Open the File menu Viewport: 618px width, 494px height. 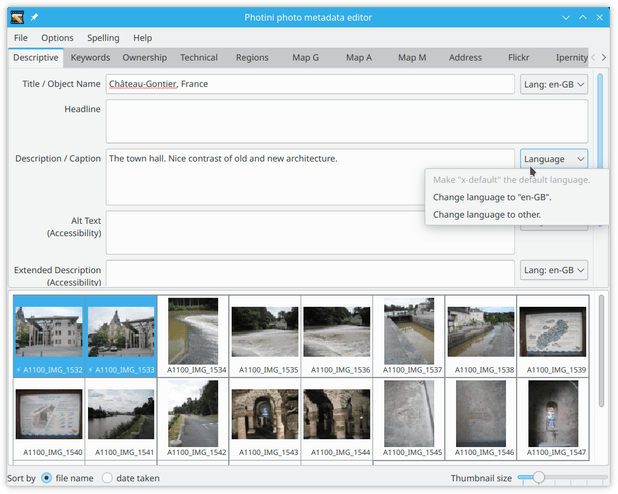(x=20, y=38)
